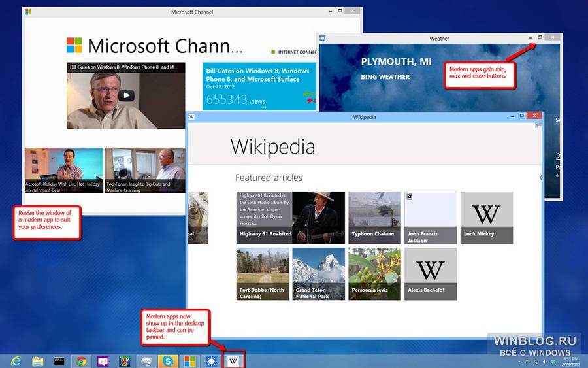Close the Microsoft Channel window
This screenshot has width=588, height=368.
coord(353,11)
